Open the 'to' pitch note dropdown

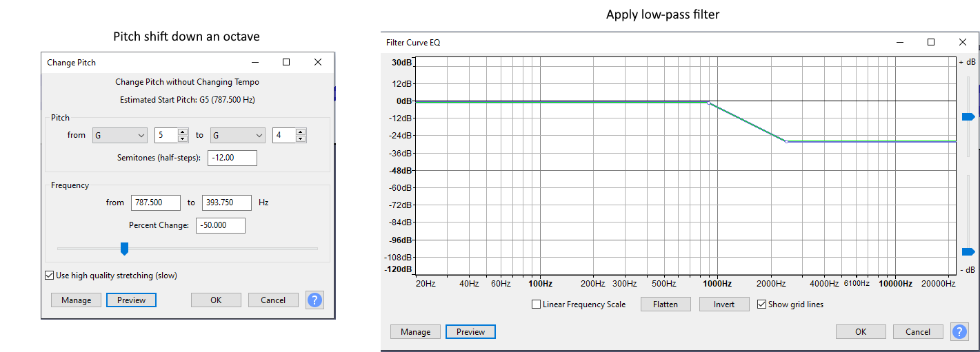point(238,136)
